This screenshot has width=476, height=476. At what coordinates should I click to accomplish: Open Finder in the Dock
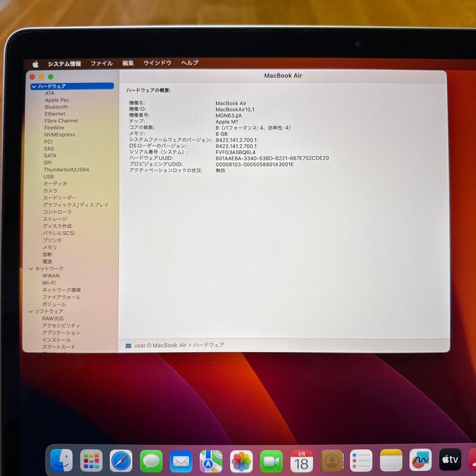62,460
